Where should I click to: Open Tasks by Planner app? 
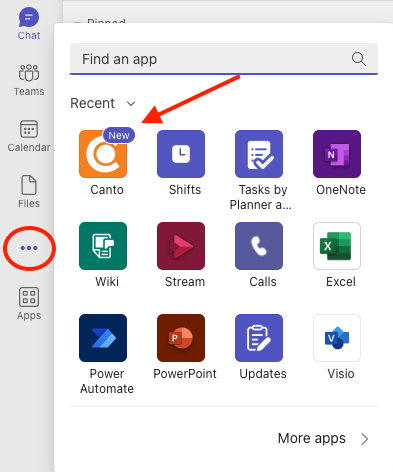[x=259, y=154]
